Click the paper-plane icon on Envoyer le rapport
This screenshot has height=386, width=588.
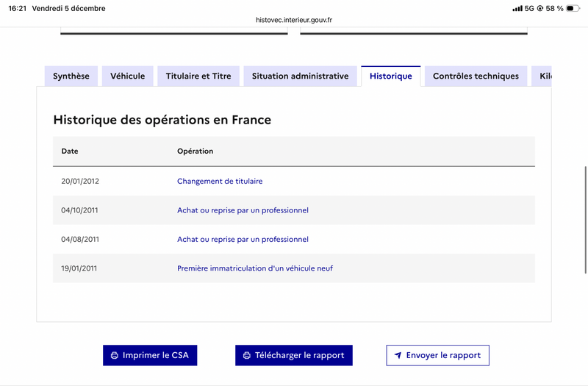point(398,355)
